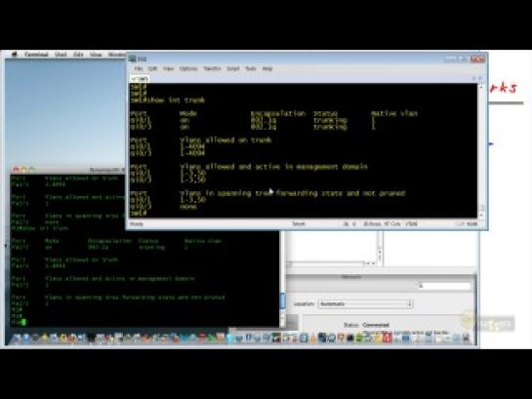Image resolution: width=532 pixels, height=399 pixels.
Task: Click the search field in Network panel
Action: point(444,286)
